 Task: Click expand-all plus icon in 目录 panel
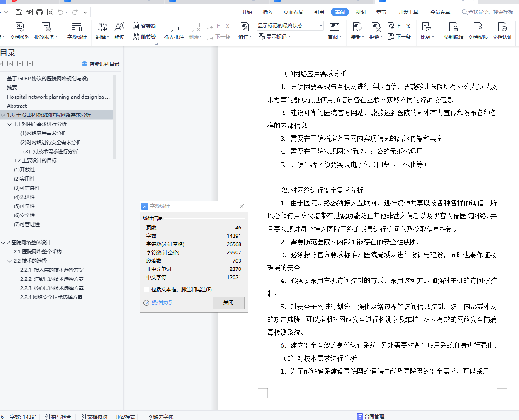pyautogui.click(x=20, y=63)
